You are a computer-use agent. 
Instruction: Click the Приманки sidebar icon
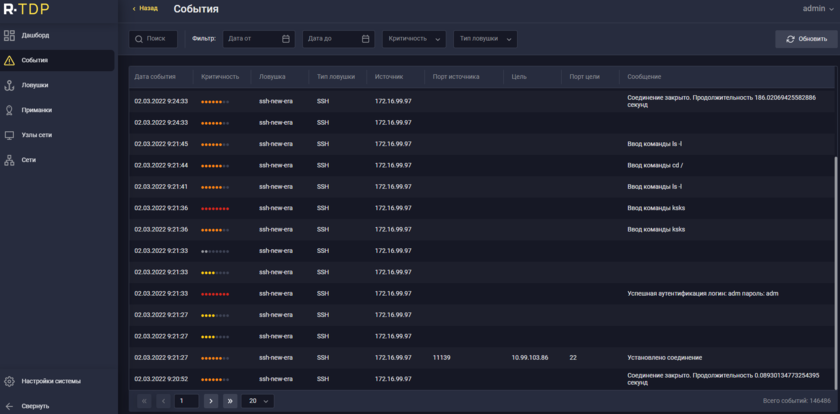[10, 110]
